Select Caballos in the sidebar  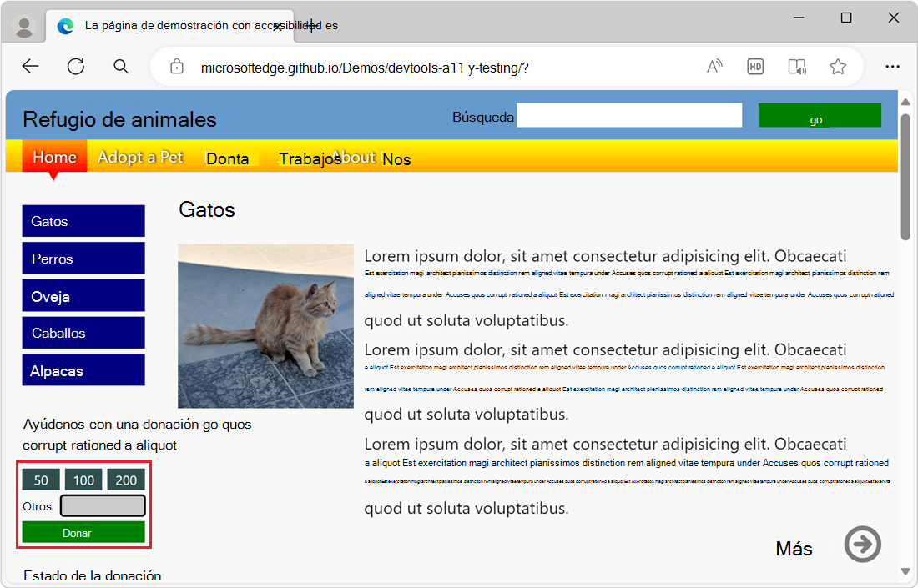click(x=83, y=333)
